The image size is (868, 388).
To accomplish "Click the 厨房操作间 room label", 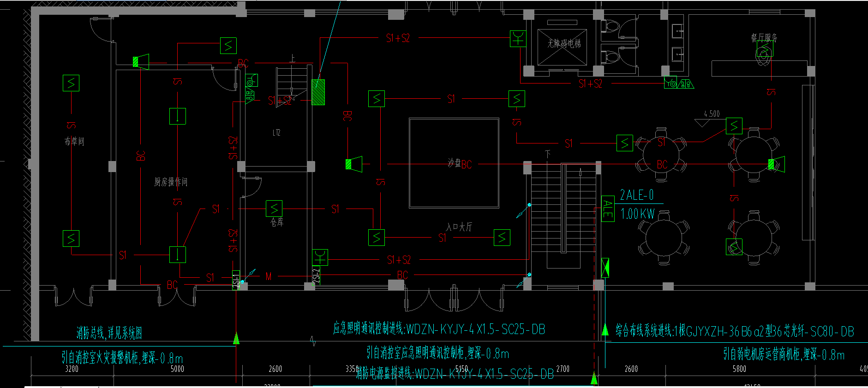I will point(171,182).
